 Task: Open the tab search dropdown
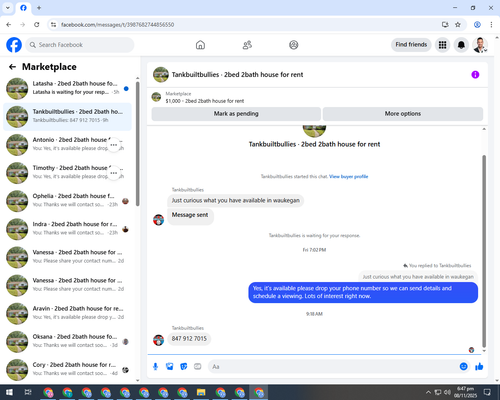coord(8,8)
